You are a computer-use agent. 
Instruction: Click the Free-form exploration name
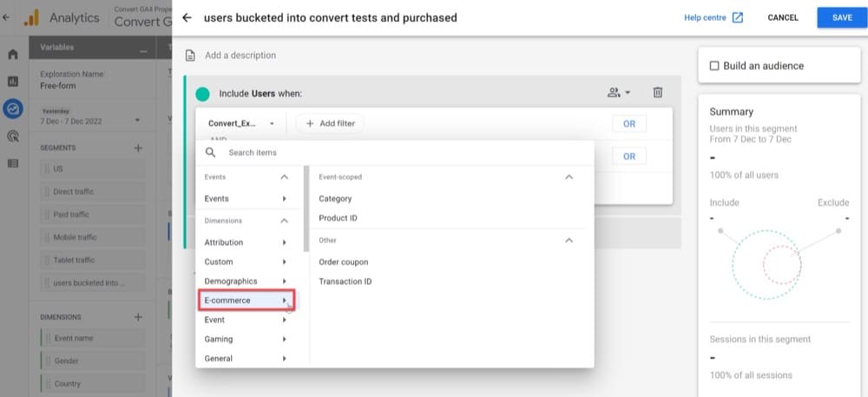coord(58,86)
